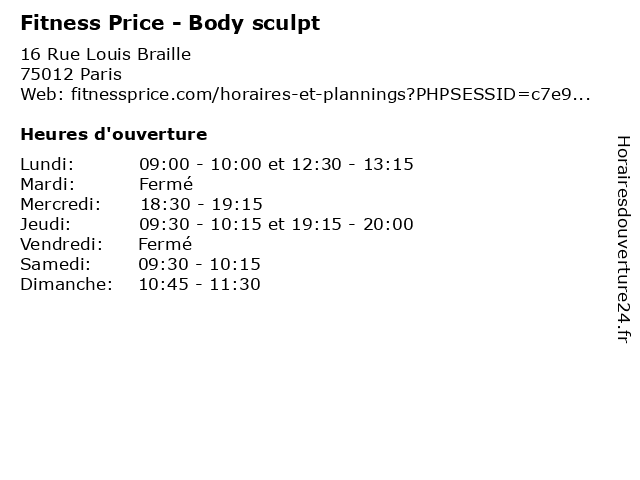Select the Jeudi day label
This screenshot has height=480, width=640.
pyautogui.click(x=46, y=224)
